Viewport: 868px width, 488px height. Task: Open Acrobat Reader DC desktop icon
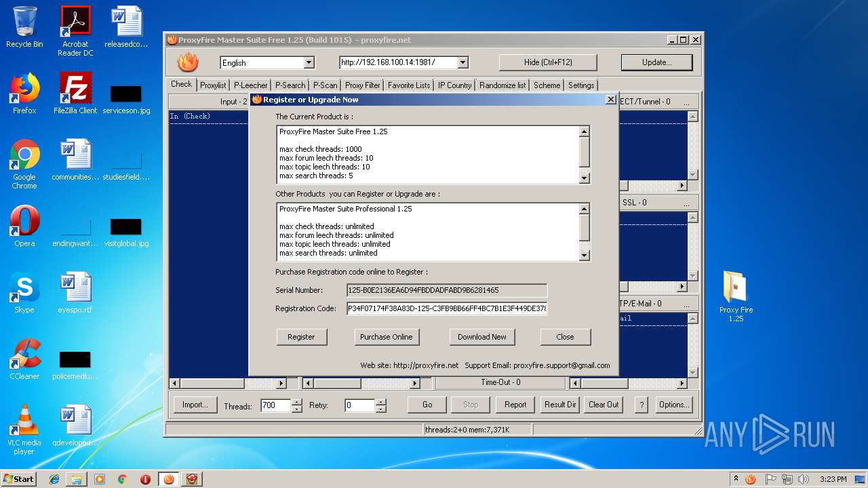[x=75, y=31]
